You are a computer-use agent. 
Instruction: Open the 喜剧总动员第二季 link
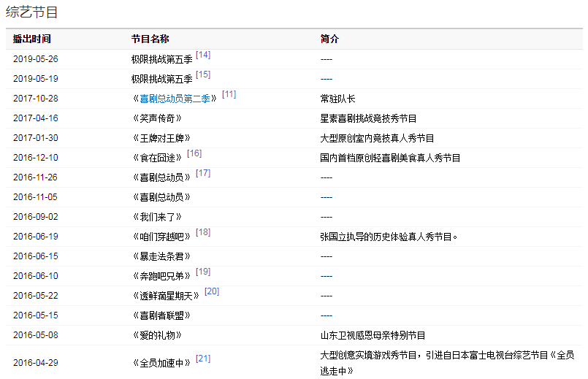(175, 99)
